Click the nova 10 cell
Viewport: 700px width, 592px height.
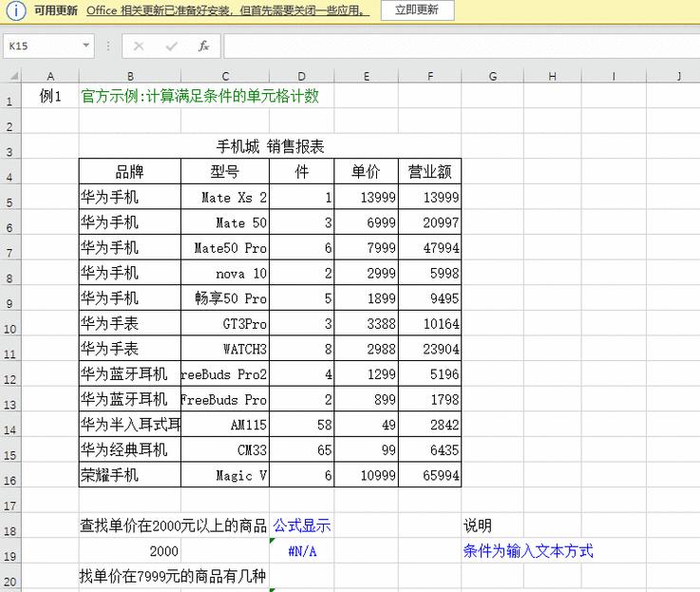point(225,273)
